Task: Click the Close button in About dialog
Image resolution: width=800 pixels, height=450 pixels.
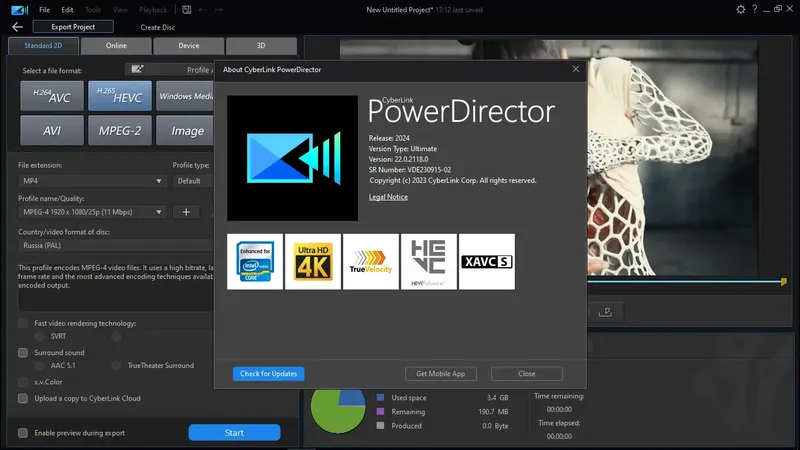Action: pyautogui.click(x=527, y=373)
